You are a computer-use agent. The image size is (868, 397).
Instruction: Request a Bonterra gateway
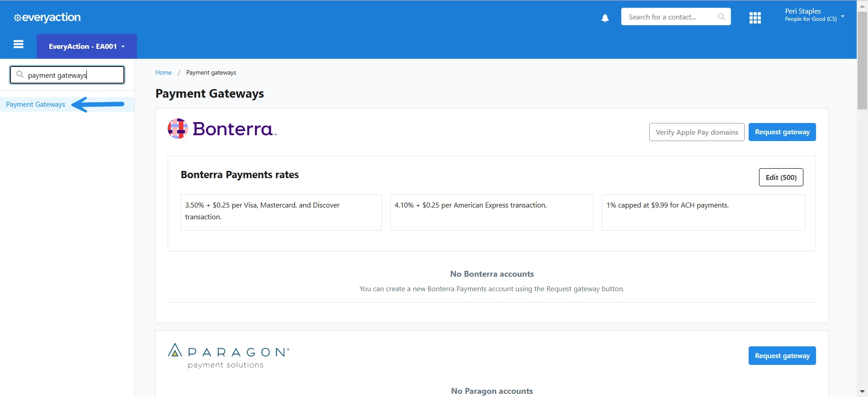(782, 132)
